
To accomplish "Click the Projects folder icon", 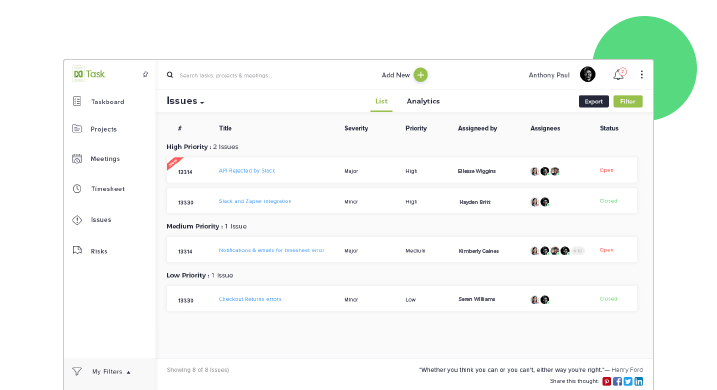I will coord(77,129).
